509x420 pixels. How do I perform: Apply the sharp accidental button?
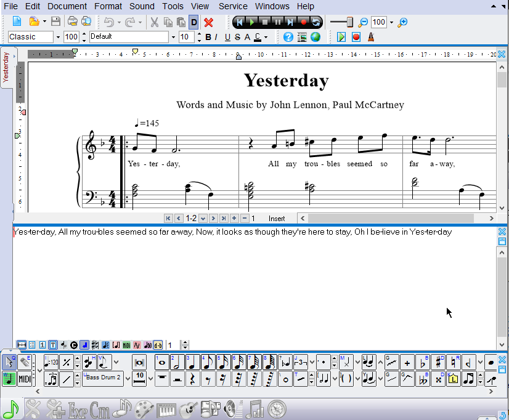(438, 362)
